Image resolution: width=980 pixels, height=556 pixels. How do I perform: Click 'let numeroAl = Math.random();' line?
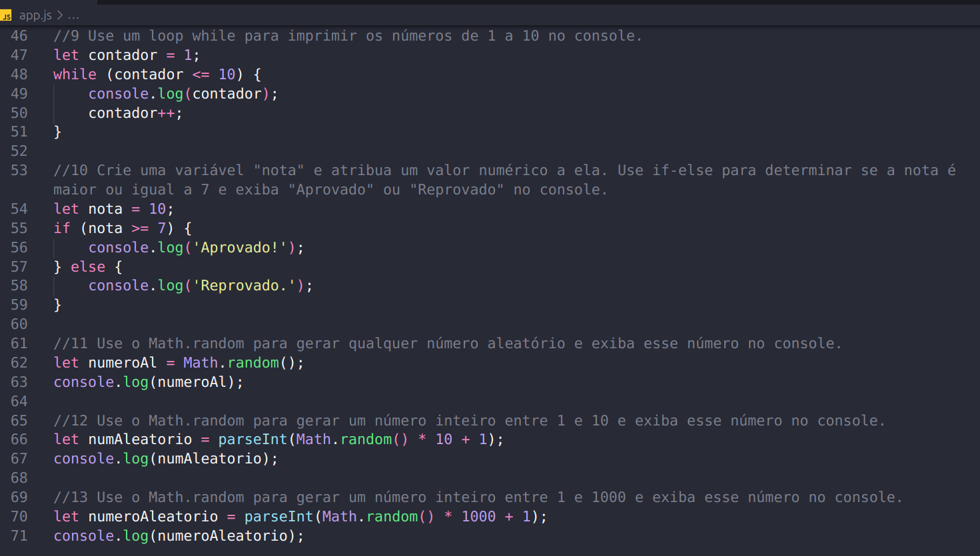point(179,363)
